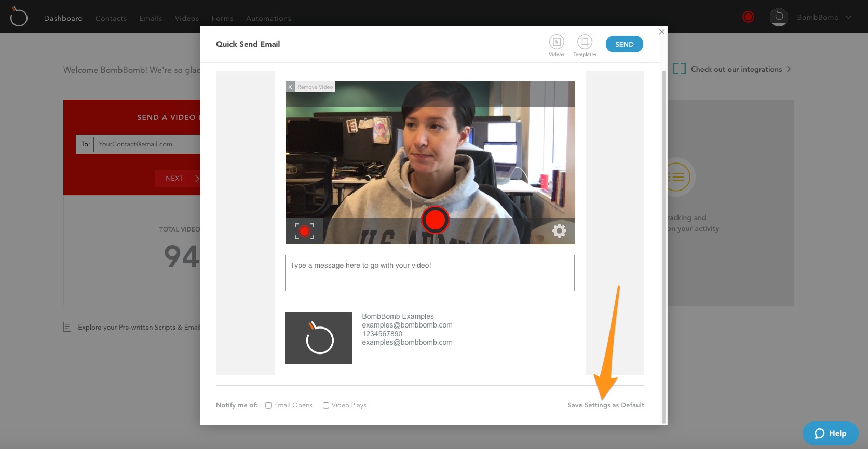Click Check out our integrations link
Image resolution: width=868 pixels, height=449 pixels.
click(x=736, y=69)
